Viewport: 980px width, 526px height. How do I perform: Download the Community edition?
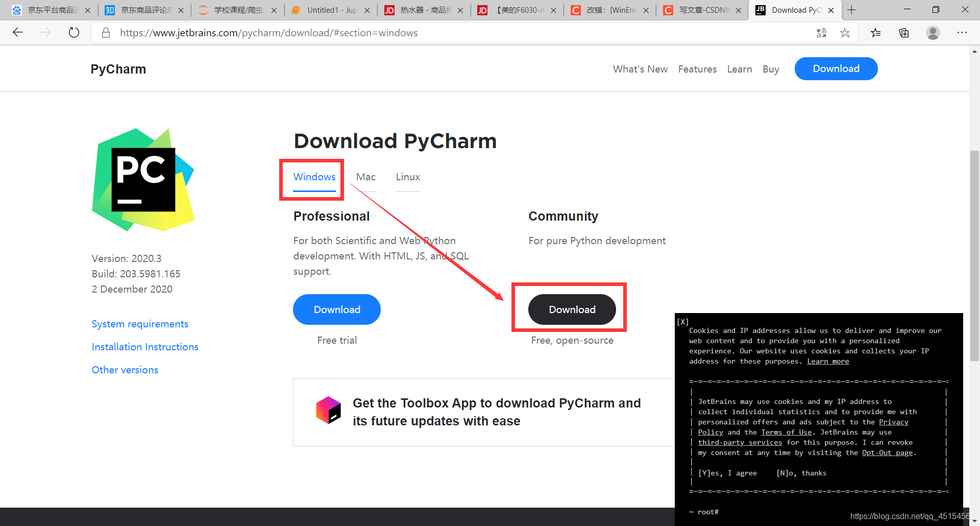pyautogui.click(x=572, y=309)
